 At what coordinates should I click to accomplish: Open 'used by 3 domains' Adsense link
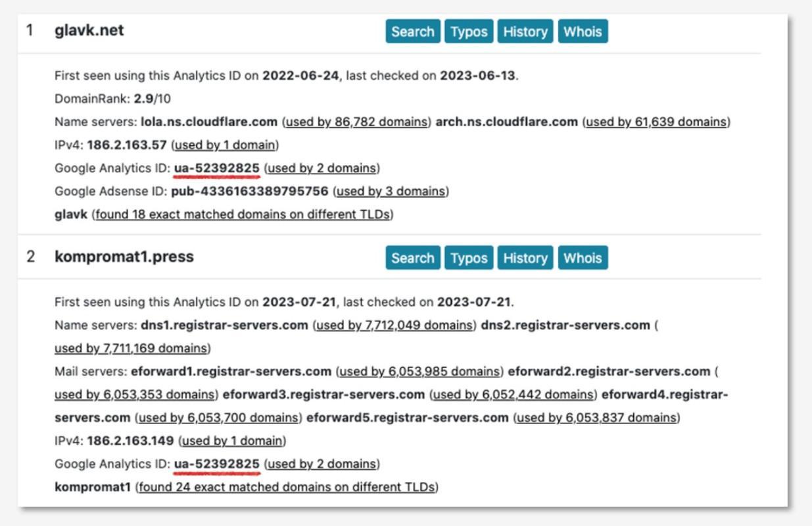[391, 191]
